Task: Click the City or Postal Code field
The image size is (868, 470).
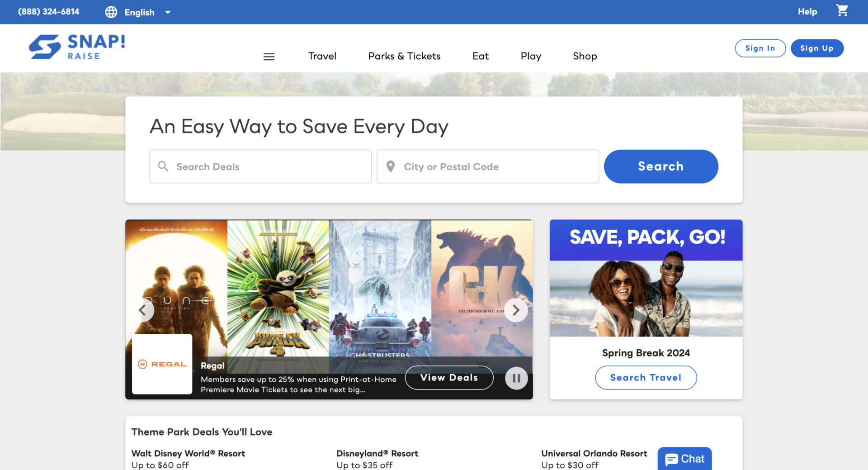Action: tap(487, 166)
